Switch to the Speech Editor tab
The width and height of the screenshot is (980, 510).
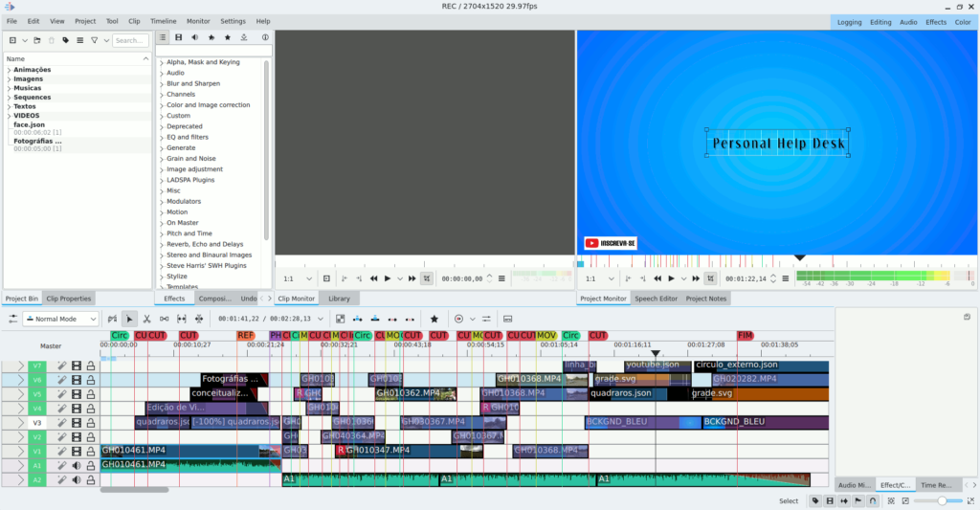tap(656, 299)
